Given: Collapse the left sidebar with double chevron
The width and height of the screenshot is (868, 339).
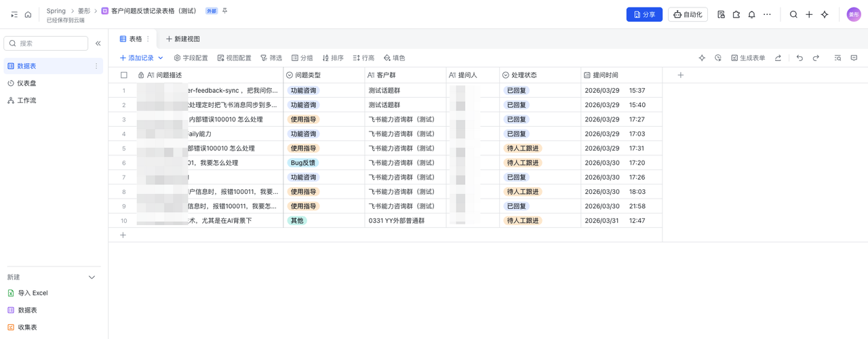Looking at the screenshot, I should click(x=98, y=43).
